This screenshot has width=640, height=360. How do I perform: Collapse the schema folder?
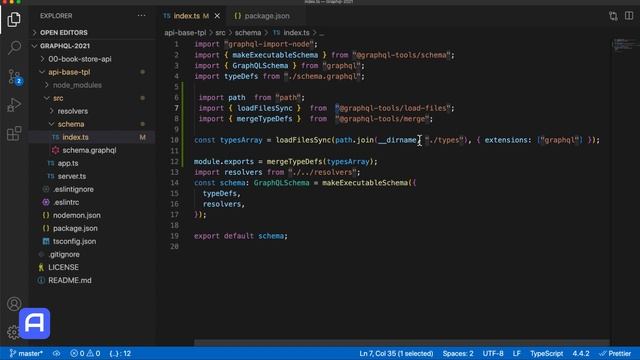71,124
